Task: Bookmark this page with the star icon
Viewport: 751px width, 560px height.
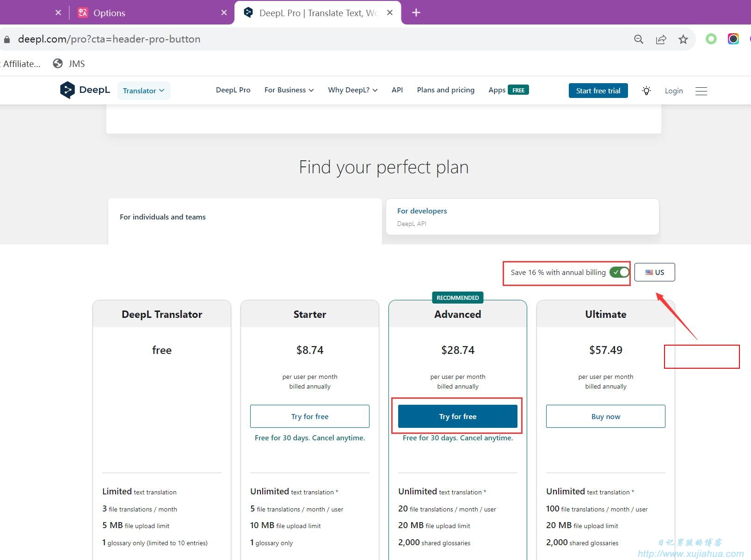Action: (683, 39)
